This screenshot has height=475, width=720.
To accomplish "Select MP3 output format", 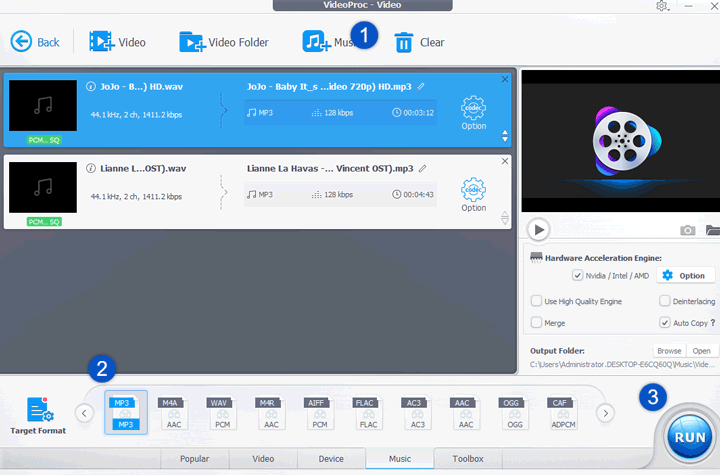I will point(125,413).
